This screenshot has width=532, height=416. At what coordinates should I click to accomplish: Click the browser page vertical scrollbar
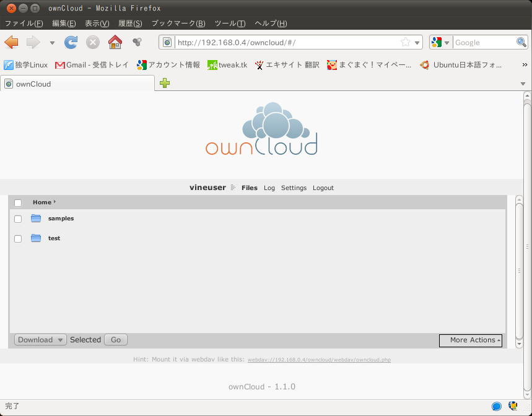[527, 245]
